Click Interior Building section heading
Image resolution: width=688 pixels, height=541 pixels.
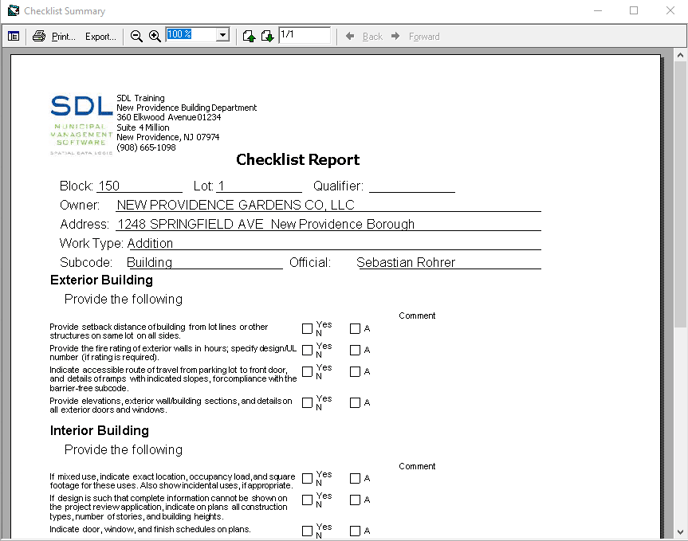[x=100, y=430]
